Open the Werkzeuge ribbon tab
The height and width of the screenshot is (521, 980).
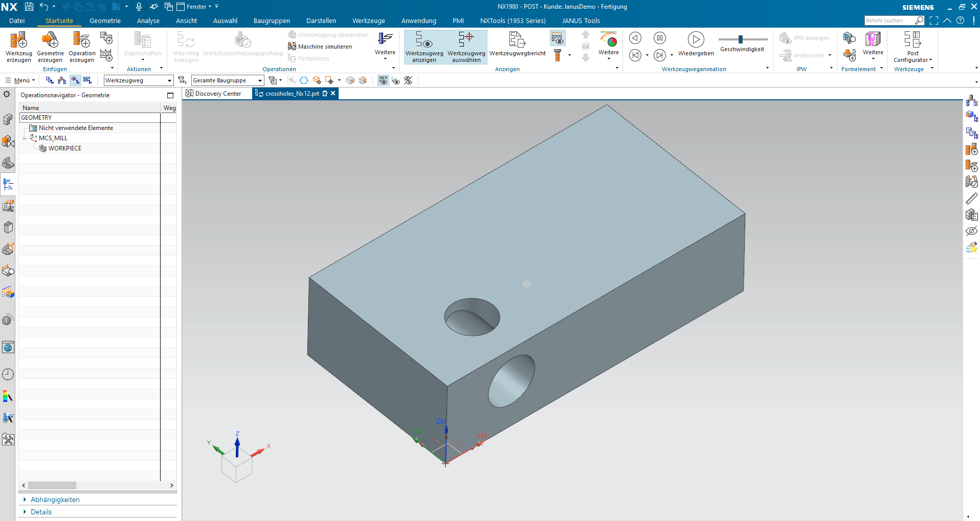(x=368, y=21)
